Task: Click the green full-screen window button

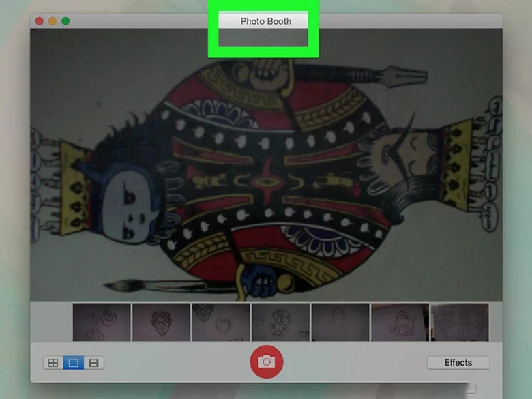Action: pos(65,21)
